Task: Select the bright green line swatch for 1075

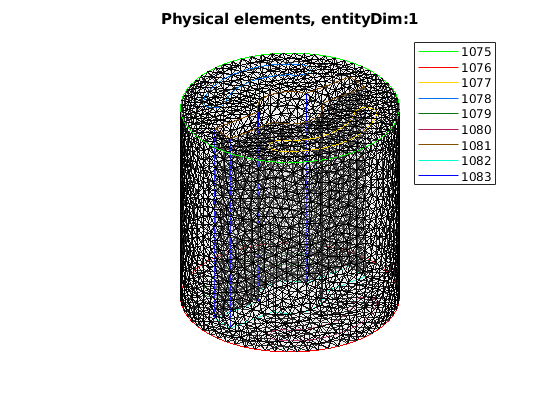Action: (438, 52)
